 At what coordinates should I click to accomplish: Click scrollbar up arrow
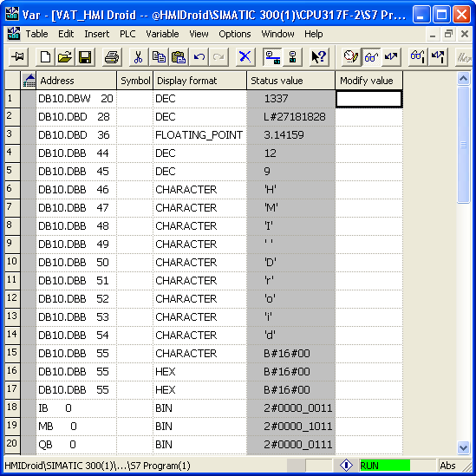pyautogui.click(x=463, y=79)
